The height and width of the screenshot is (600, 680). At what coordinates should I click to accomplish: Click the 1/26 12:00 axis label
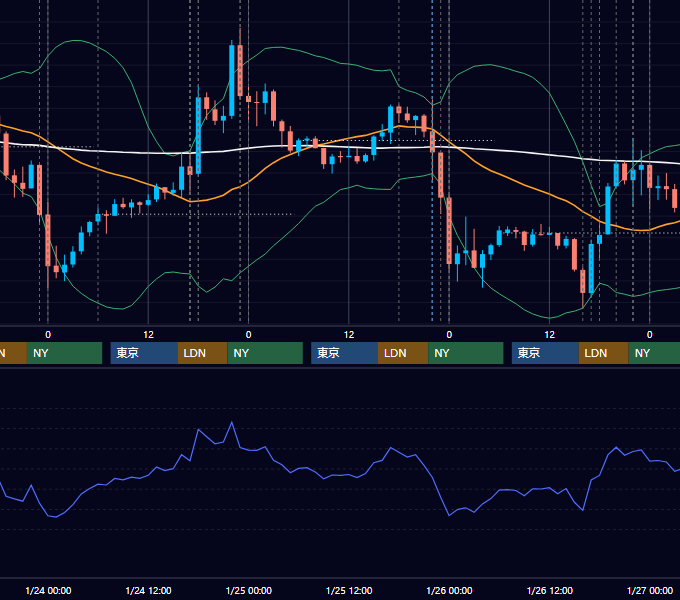(549, 590)
